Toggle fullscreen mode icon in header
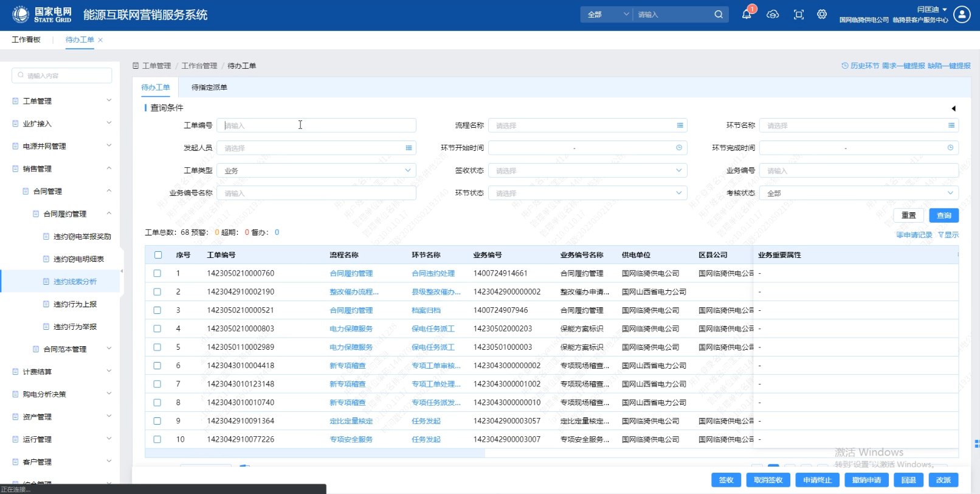 click(x=799, y=15)
